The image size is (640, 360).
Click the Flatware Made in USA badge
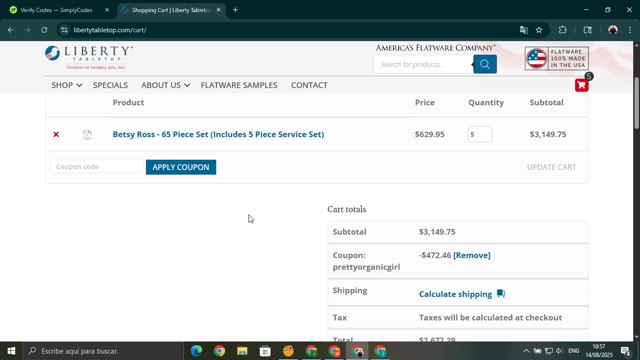point(557,58)
